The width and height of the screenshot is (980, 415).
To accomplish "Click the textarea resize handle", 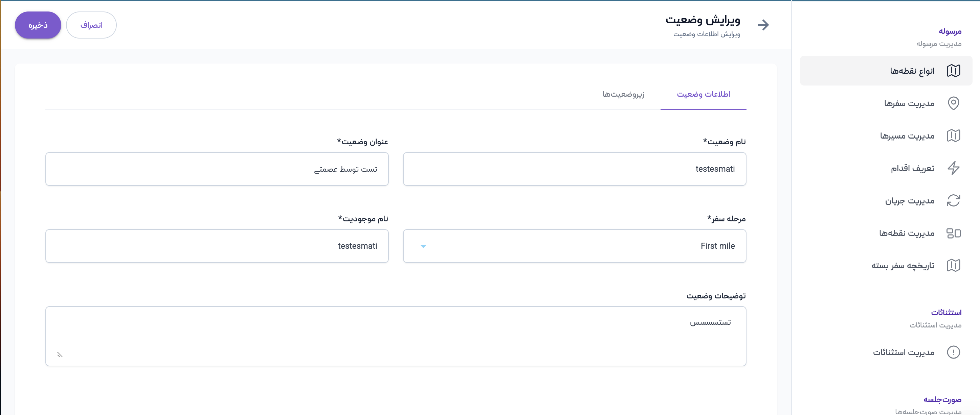I will pos(60,355).
